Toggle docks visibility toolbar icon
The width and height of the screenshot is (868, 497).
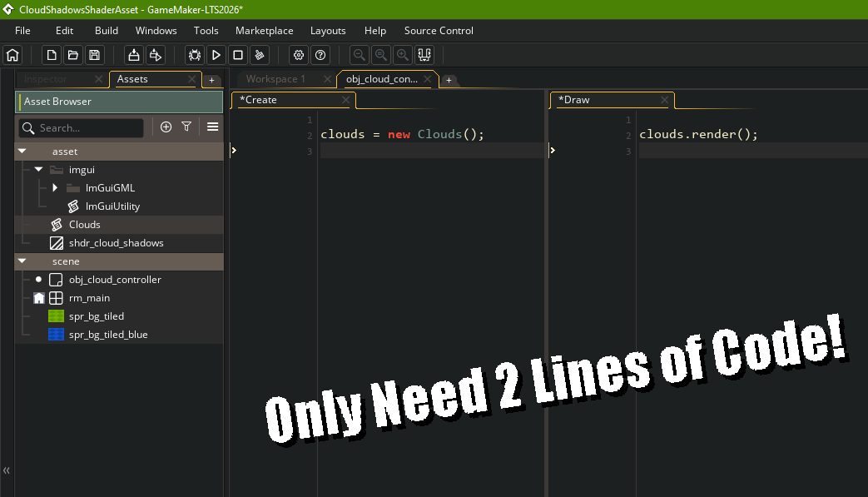(424, 55)
